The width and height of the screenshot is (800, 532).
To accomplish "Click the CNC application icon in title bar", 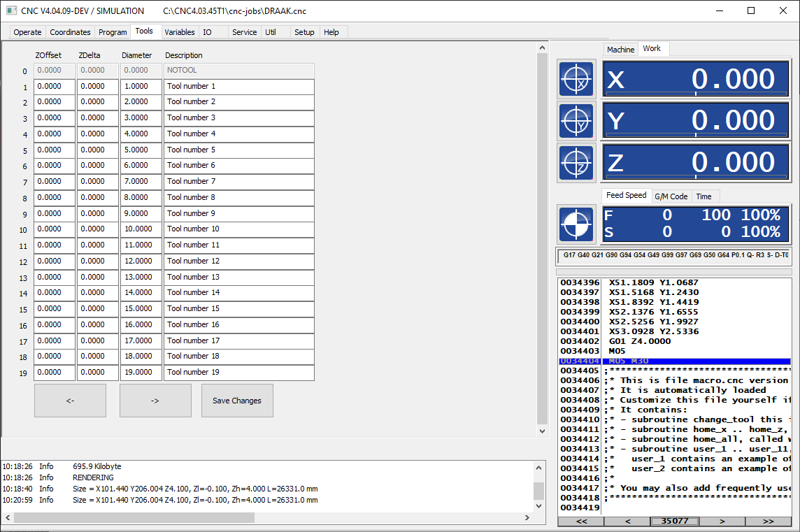I will coord(11,10).
